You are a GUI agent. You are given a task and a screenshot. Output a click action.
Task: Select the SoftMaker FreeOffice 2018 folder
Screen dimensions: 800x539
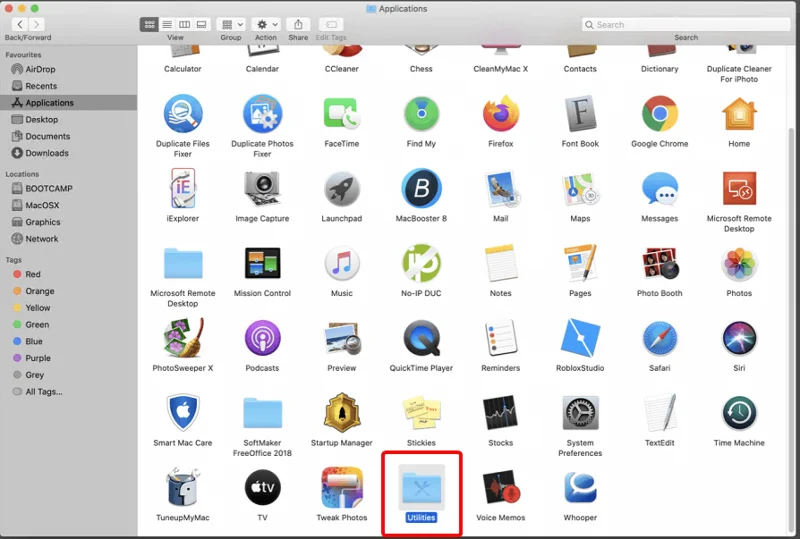point(262,412)
